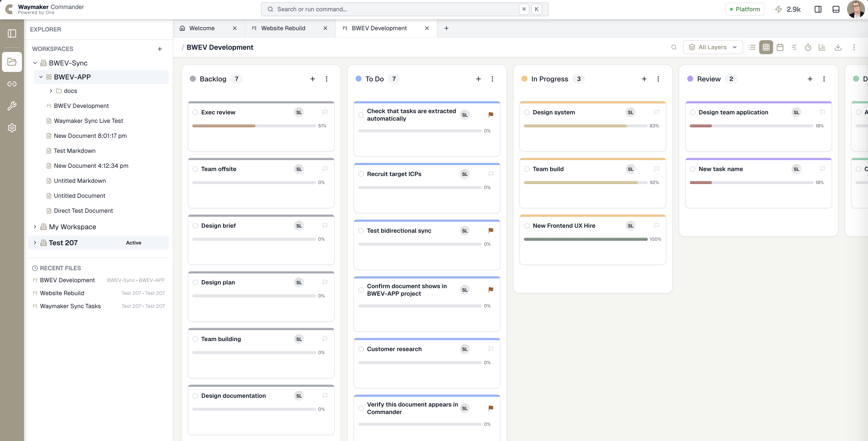Open the timer/stopwatch view
The height and width of the screenshot is (441, 868).
[x=808, y=47]
